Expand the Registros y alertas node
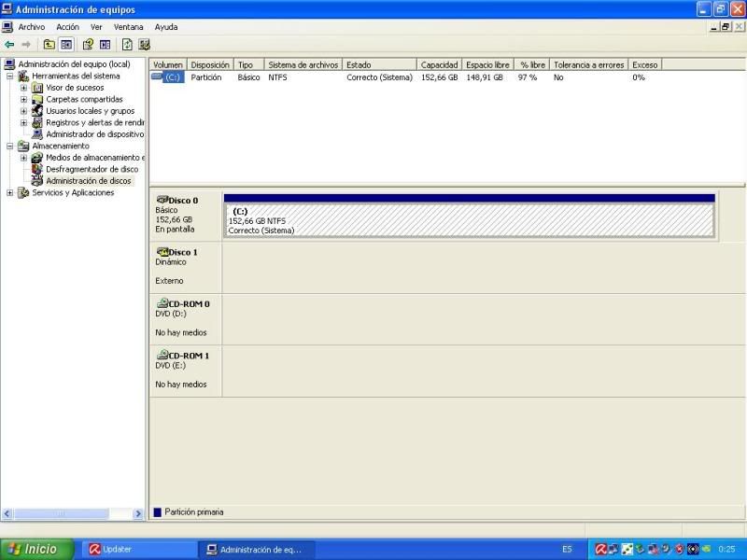The image size is (747, 560). point(24,123)
